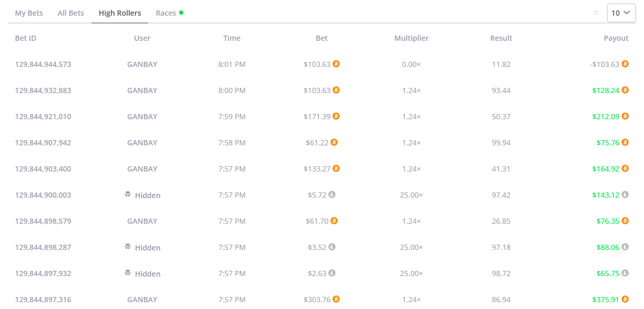Open bet ID 129,844,897,316
The image size is (644, 309).
click(43, 300)
